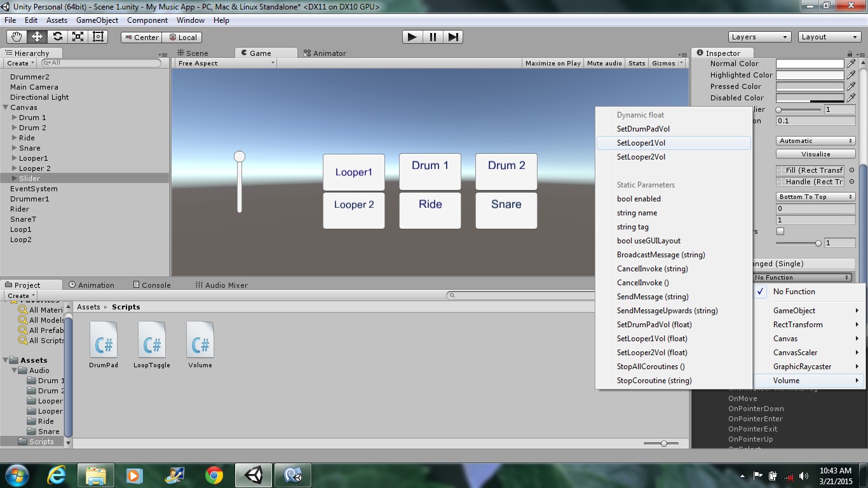Viewport: 868px width, 488px height.
Task: Open Layers dropdown
Action: [x=759, y=37]
